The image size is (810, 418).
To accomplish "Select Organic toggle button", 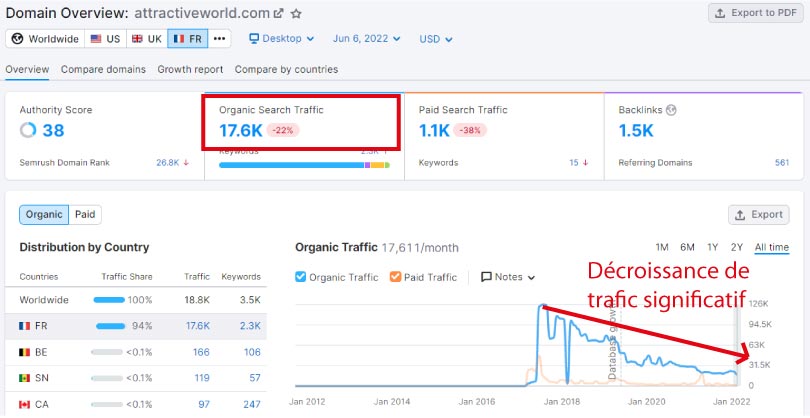I will tap(44, 214).
